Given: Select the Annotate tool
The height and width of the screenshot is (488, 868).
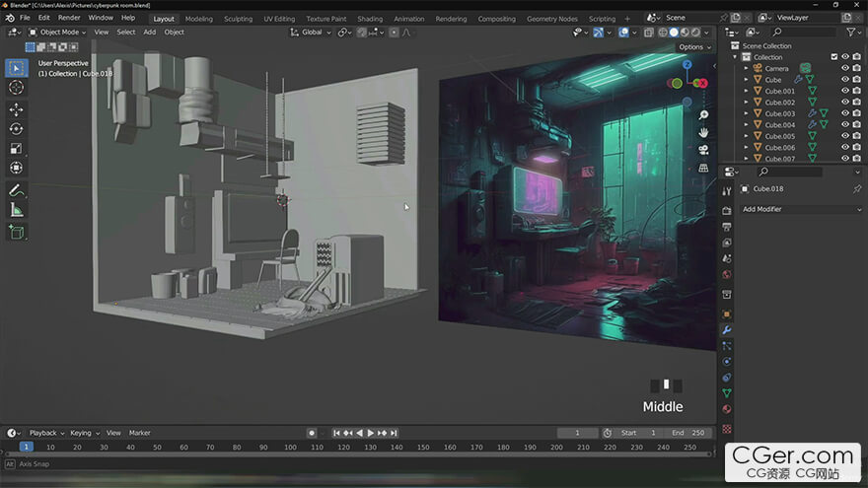Looking at the screenshot, I should 16,191.
